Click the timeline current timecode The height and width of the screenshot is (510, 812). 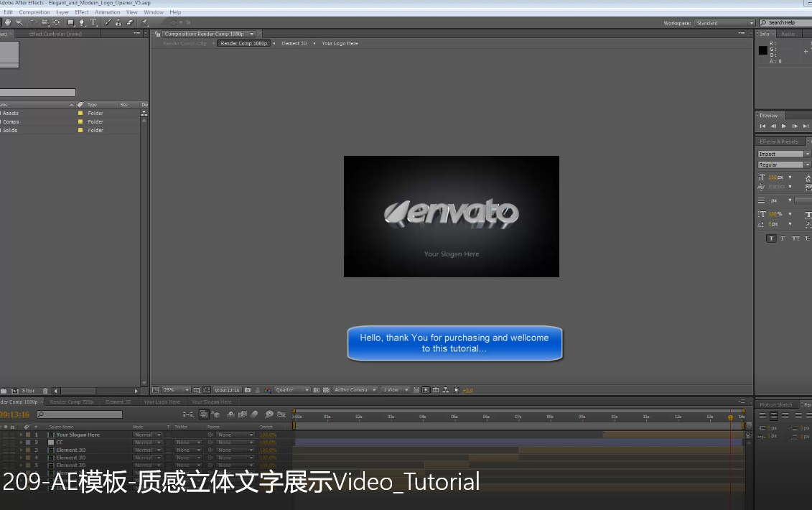coord(15,414)
